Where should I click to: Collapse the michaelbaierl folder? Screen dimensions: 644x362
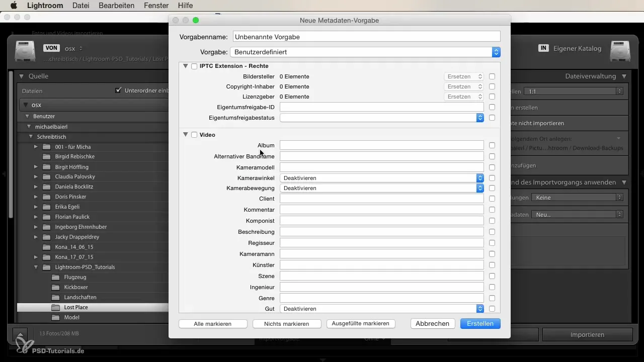[x=29, y=127]
